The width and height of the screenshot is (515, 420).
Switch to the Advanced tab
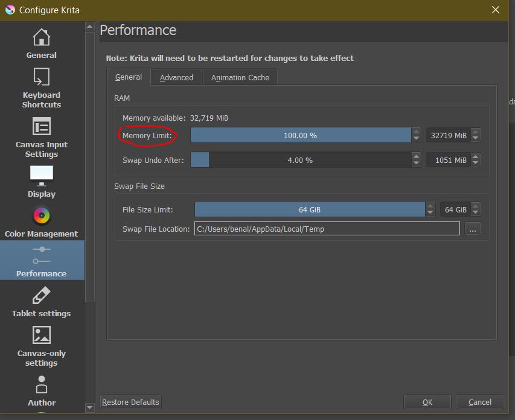[x=176, y=77]
